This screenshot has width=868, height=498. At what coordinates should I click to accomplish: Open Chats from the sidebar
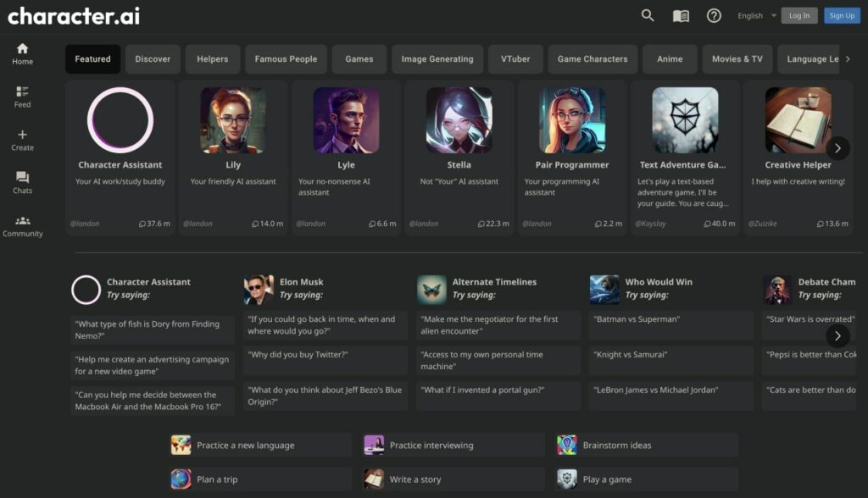tap(23, 183)
